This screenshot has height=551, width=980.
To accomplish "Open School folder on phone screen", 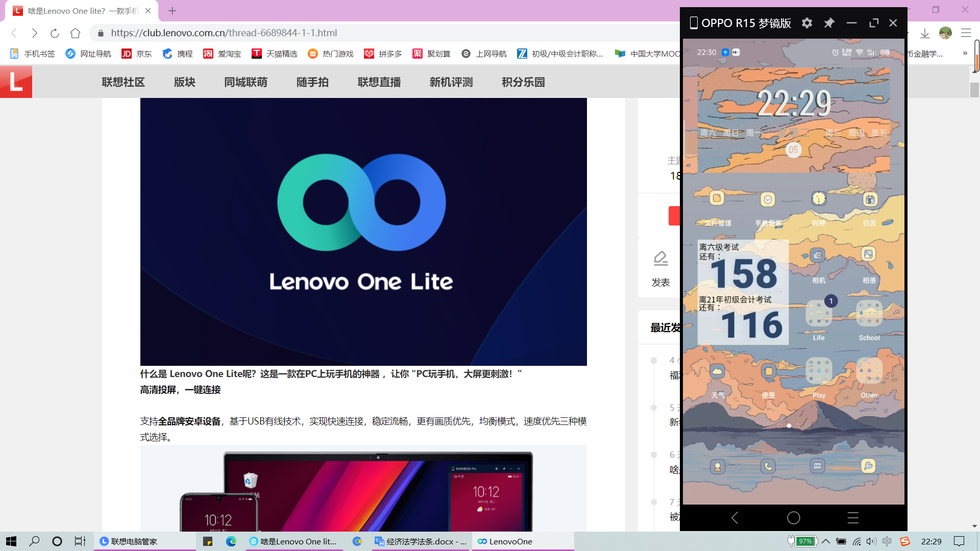I will 869,313.
